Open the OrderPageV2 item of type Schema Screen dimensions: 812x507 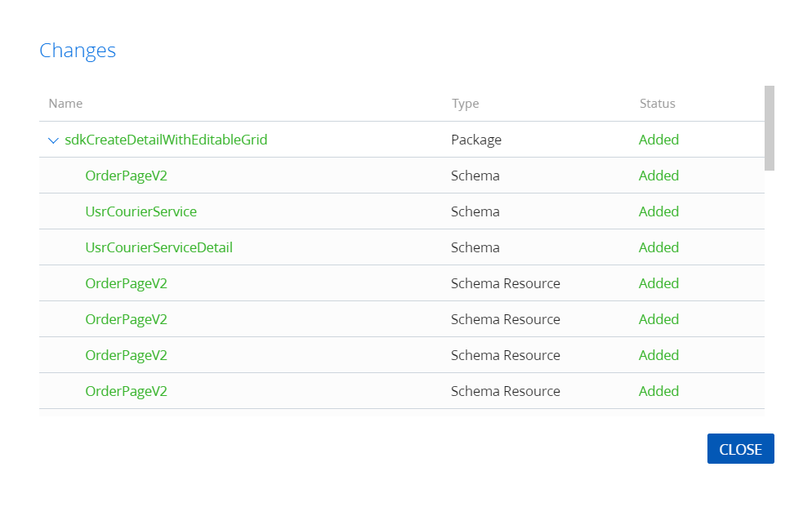click(126, 176)
